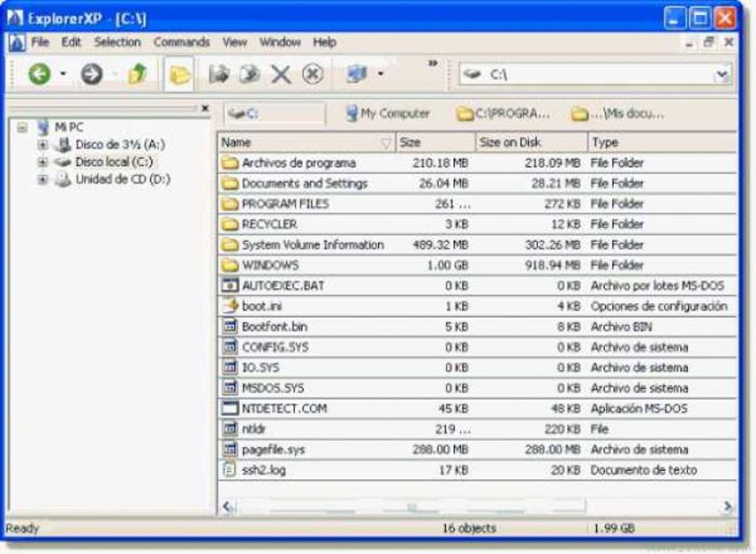Switch to the C:\PROGRA... tab

(503, 114)
